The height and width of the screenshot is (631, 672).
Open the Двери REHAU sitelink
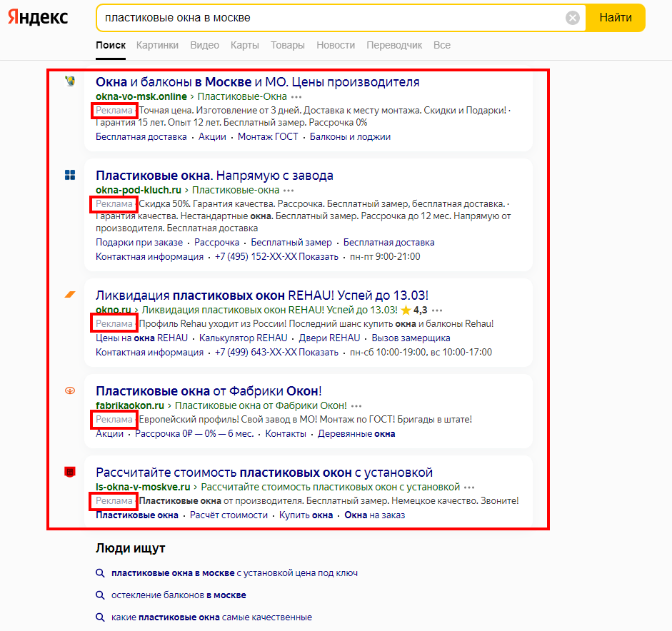pyautogui.click(x=329, y=338)
